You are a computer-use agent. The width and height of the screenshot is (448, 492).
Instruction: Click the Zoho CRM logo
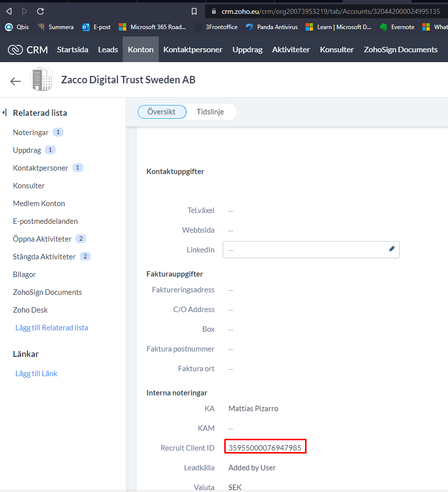click(x=28, y=49)
